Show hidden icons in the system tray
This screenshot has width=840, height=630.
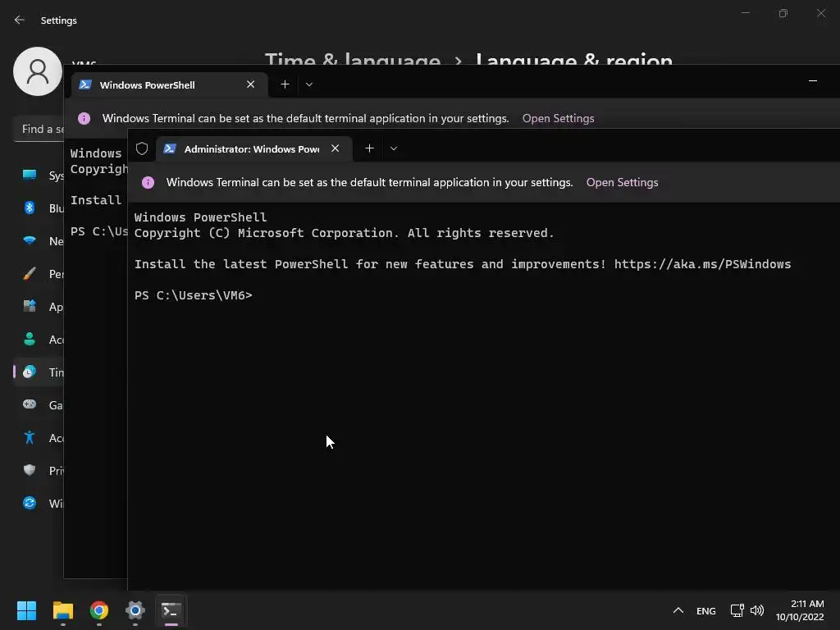pos(678,610)
